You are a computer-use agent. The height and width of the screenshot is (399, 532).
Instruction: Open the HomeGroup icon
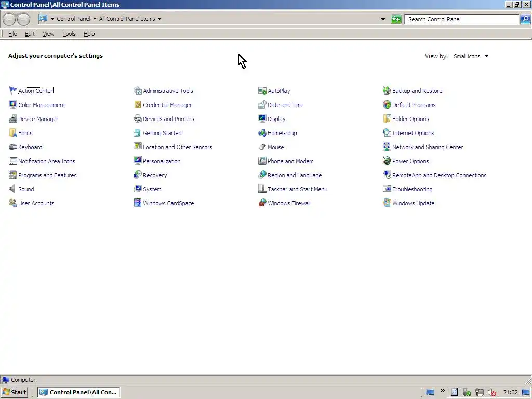coord(262,132)
